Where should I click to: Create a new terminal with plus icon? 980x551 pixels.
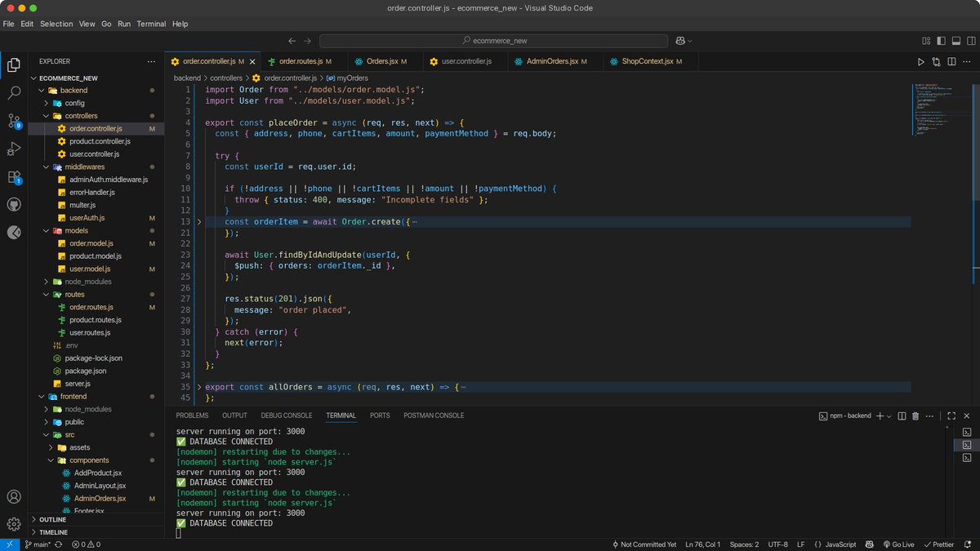880,415
